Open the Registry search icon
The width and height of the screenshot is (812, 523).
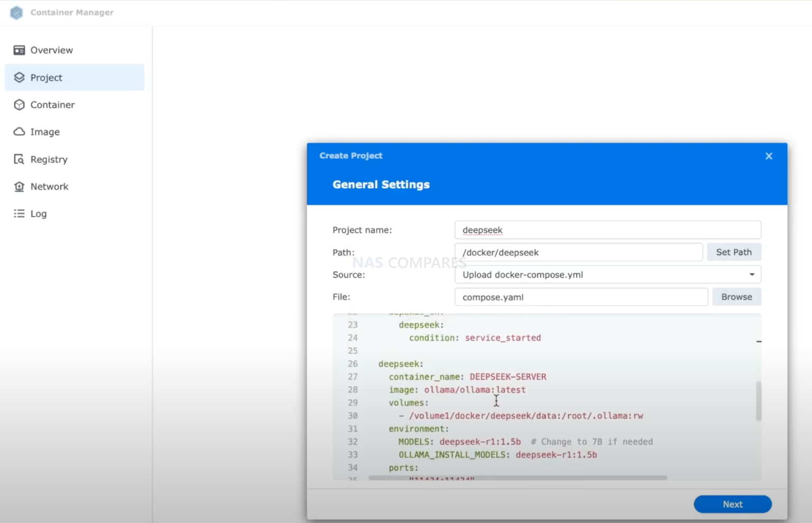click(19, 159)
